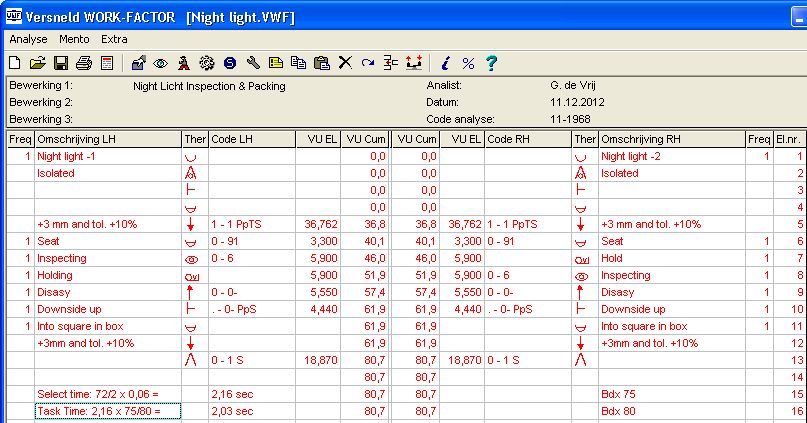Click the up arrow symbol in Disasy LH row
807x423 pixels.
[189, 292]
